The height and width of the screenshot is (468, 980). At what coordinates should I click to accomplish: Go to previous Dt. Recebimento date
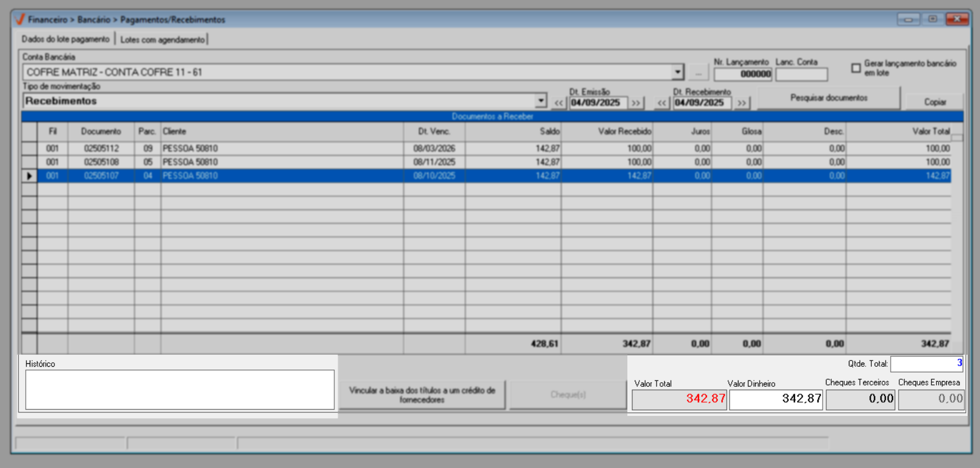[662, 103]
